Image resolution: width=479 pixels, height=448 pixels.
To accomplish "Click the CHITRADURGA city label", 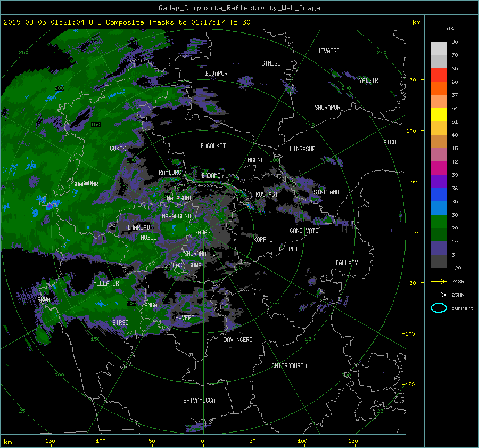I will coord(289,366).
